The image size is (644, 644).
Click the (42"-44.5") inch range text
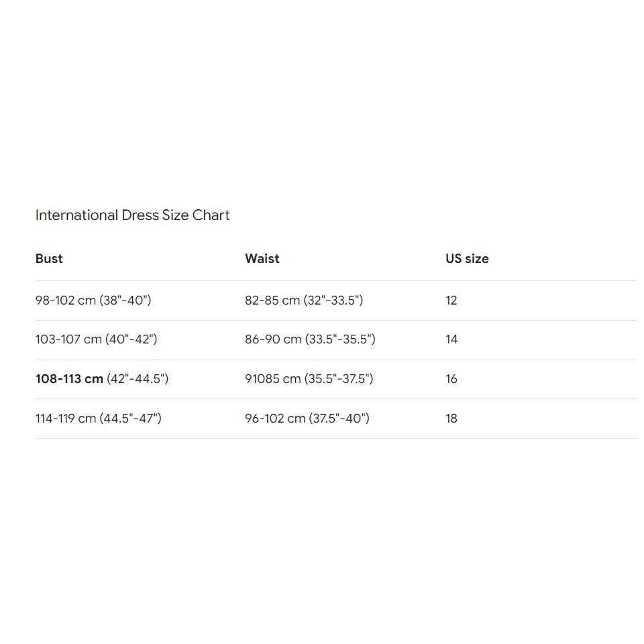click(138, 378)
